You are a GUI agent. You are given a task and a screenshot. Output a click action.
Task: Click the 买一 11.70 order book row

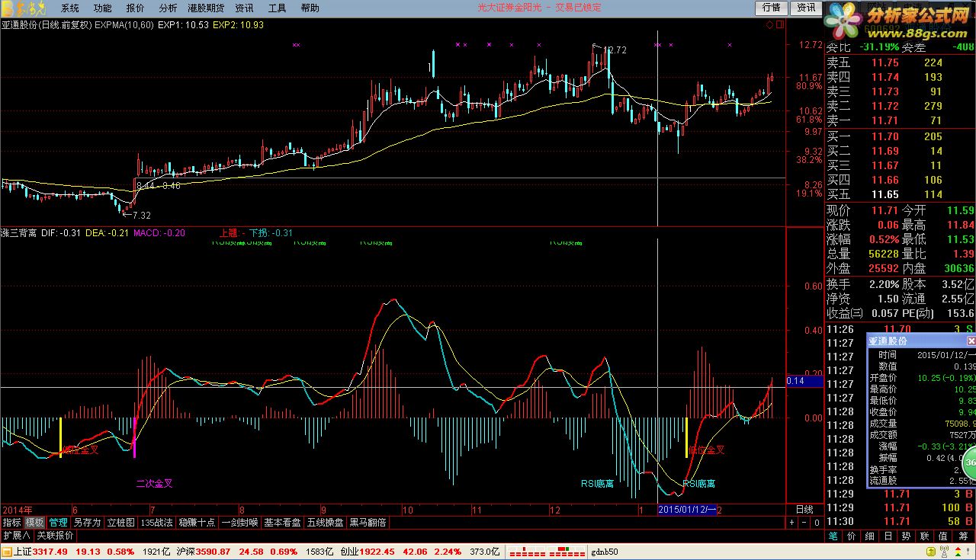pos(901,136)
